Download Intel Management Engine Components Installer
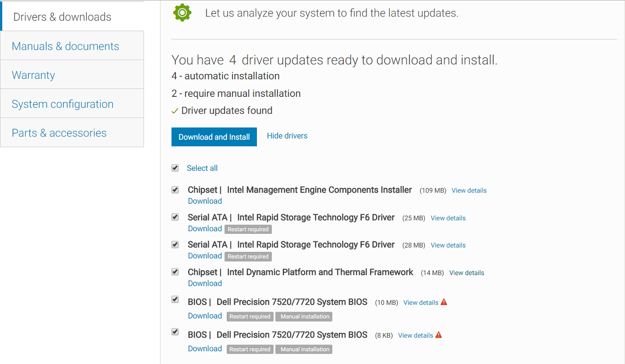Screen dimensions: 625x364 tap(205, 201)
